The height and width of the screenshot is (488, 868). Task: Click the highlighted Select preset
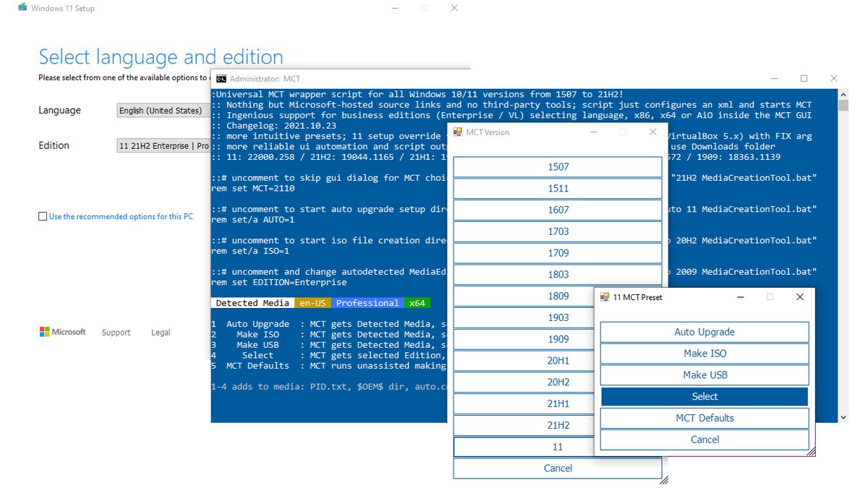coord(704,396)
